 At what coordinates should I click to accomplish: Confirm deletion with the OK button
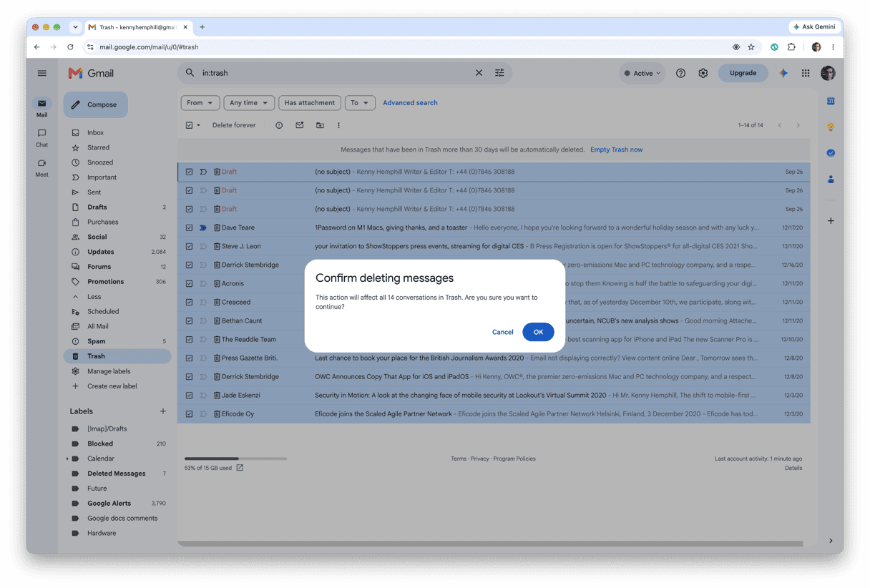538,332
